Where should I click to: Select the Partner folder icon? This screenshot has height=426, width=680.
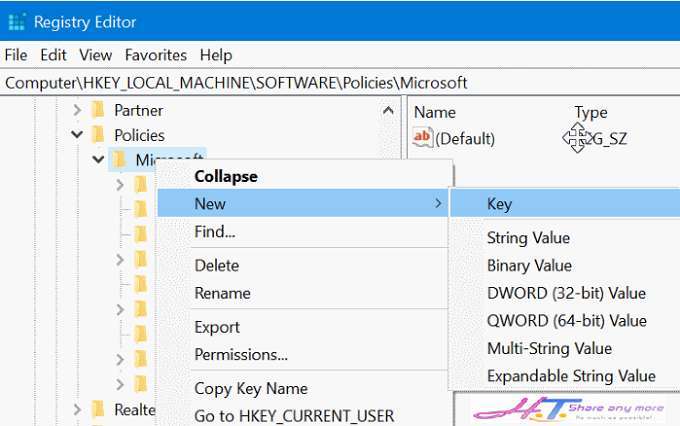[98, 110]
